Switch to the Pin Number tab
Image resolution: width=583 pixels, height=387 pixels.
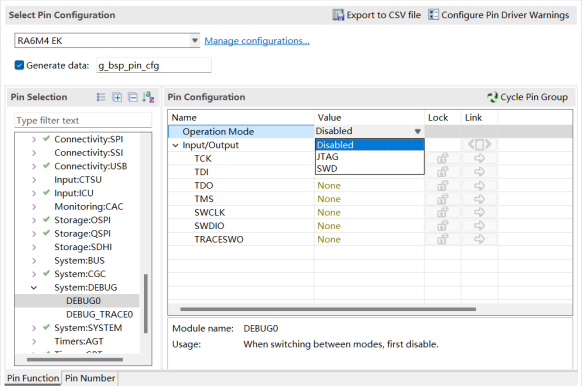point(90,378)
